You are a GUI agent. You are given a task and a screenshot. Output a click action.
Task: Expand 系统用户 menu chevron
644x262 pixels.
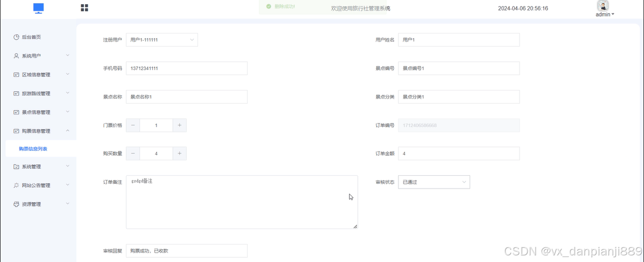click(x=67, y=56)
